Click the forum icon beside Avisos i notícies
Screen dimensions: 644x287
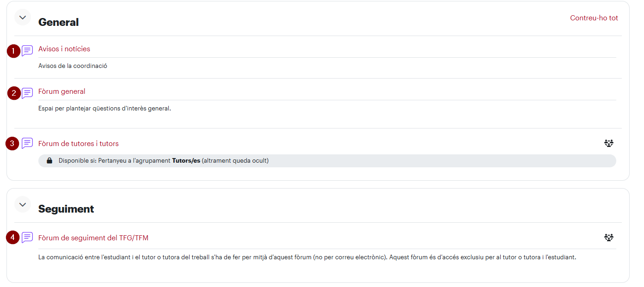tap(27, 50)
